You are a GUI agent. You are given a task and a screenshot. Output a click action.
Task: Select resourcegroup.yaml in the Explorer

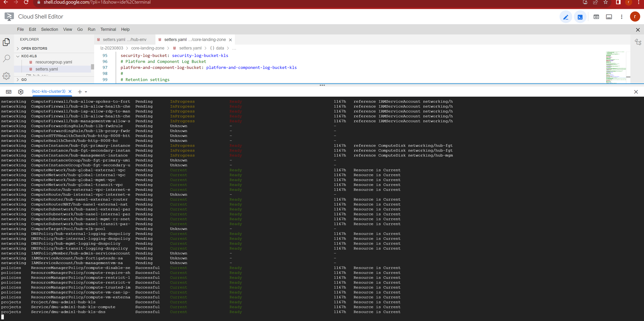pos(54,62)
